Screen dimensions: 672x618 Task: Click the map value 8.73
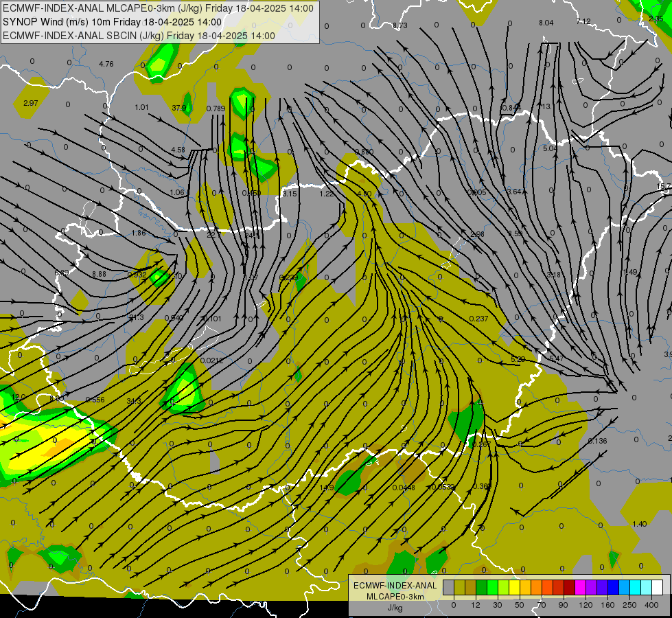[x=400, y=25]
